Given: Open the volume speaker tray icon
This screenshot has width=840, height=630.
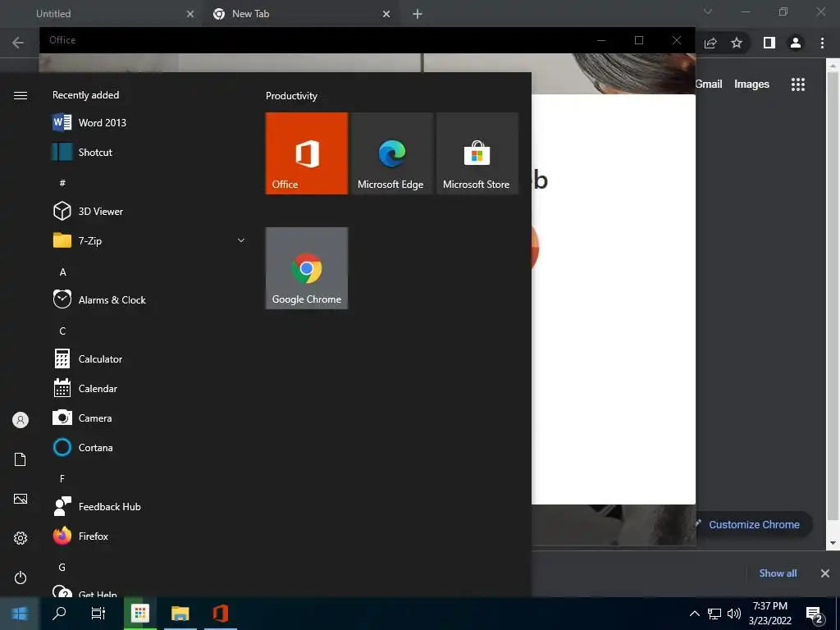Looking at the screenshot, I should pos(734,614).
